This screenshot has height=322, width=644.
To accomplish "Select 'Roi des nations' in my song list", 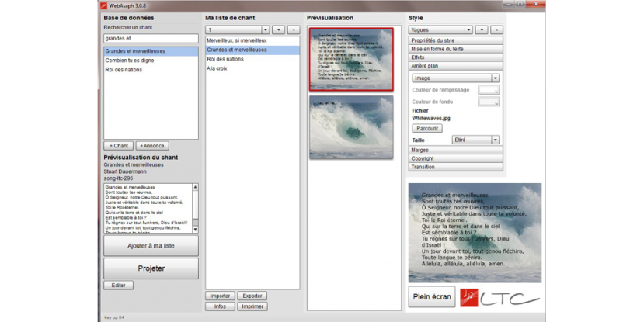I will click(x=252, y=59).
